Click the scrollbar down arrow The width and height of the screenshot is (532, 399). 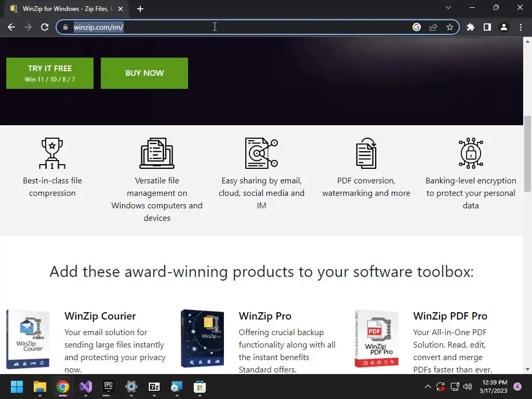(x=527, y=369)
